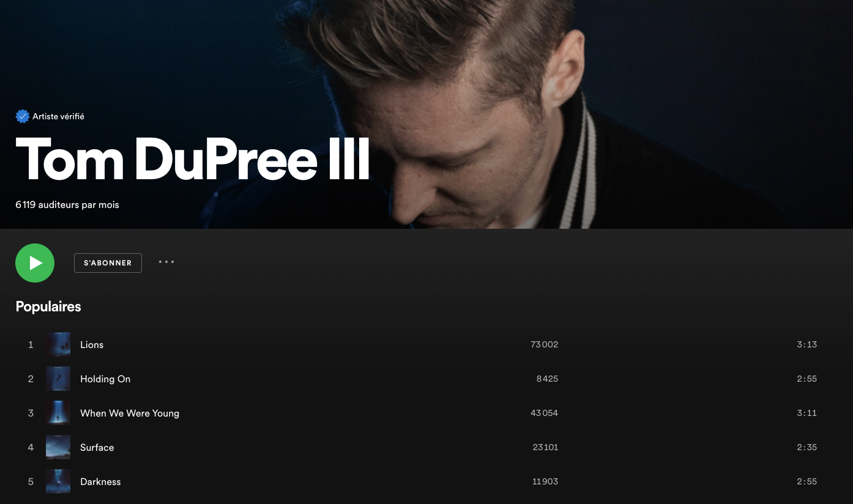Select the Holding On album thumbnail

58,379
